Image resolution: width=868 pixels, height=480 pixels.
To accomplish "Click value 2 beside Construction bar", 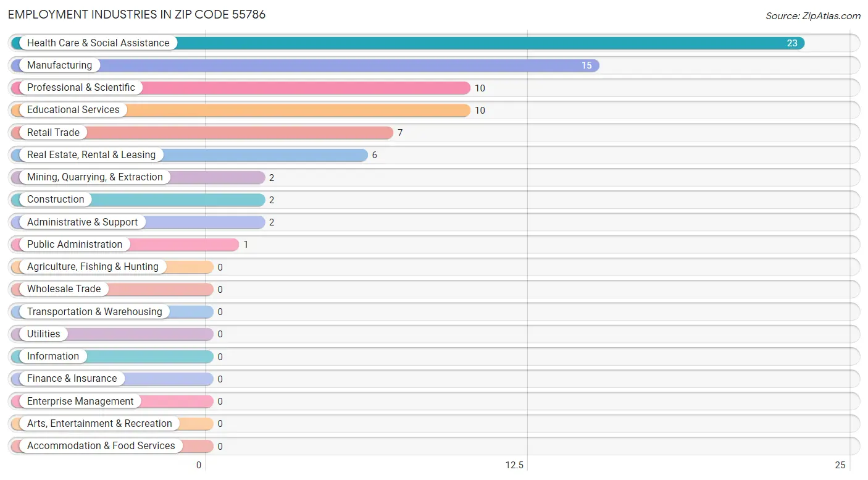I will point(272,200).
